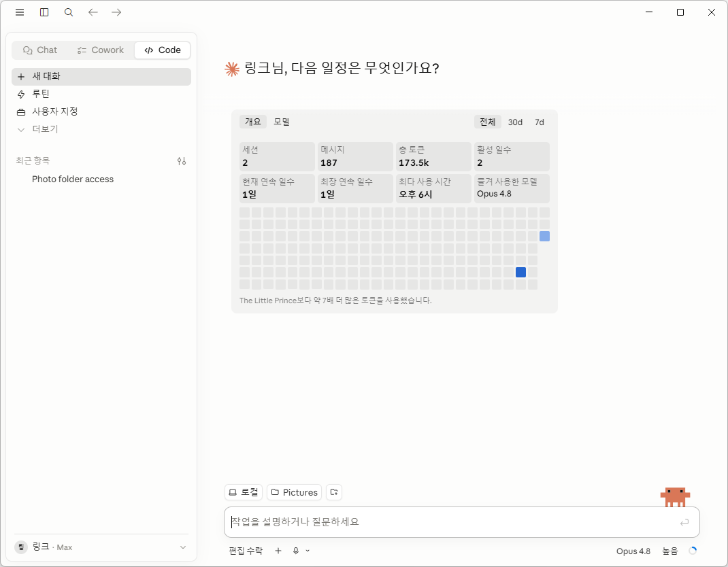The image size is (728, 567).
Task: Start a new chat with 새 대화
Action: [x=101, y=77]
